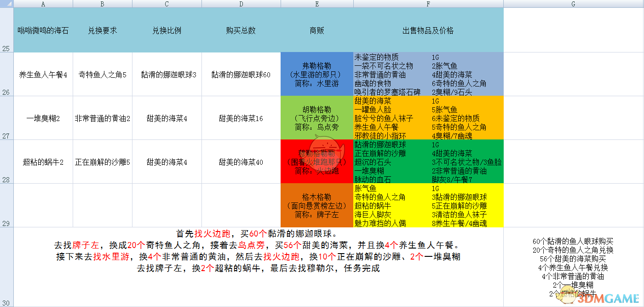Select the orange 格木格勒 merchant cell
The image size is (644, 307).
(x=316, y=205)
